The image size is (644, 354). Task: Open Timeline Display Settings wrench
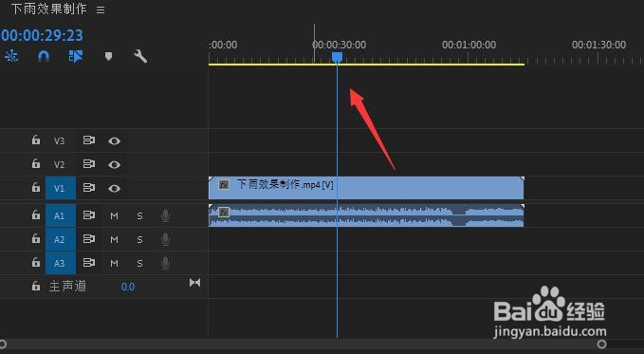click(x=140, y=56)
